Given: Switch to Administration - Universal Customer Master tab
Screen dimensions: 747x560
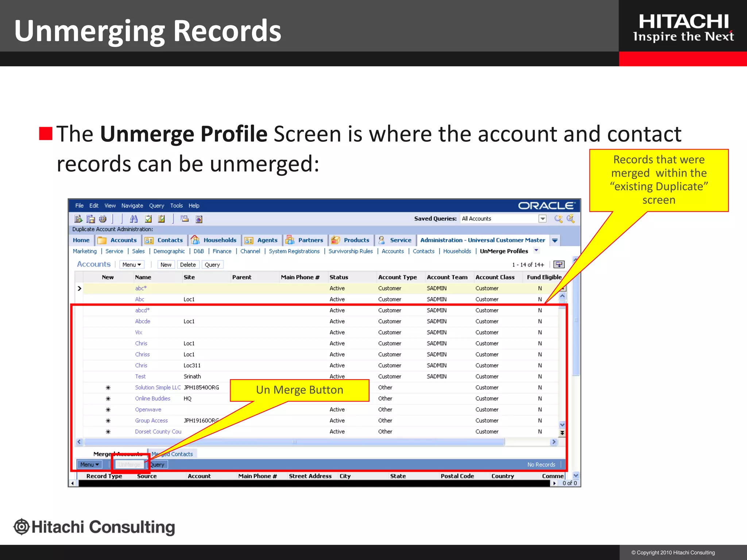Looking at the screenshot, I should (x=483, y=240).
